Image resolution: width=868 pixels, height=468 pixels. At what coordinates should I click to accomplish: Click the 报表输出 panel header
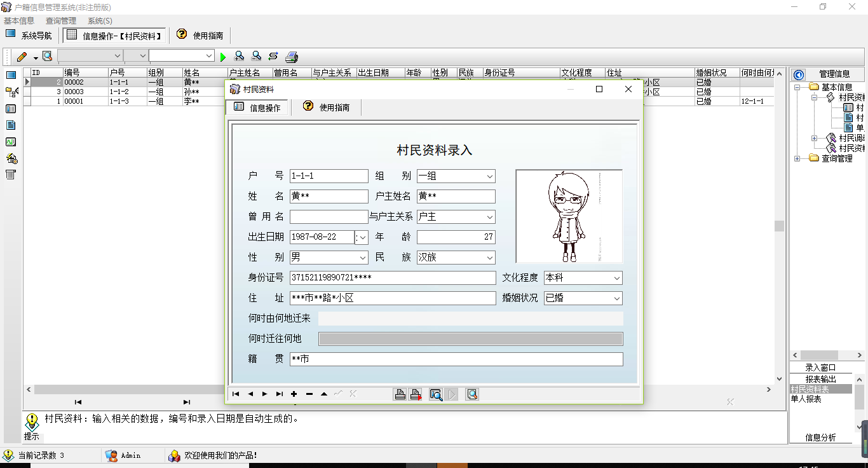coord(820,379)
